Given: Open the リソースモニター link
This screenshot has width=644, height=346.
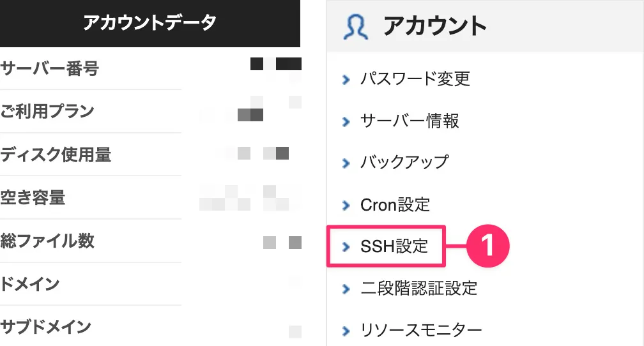Looking at the screenshot, I should (421, 330).
